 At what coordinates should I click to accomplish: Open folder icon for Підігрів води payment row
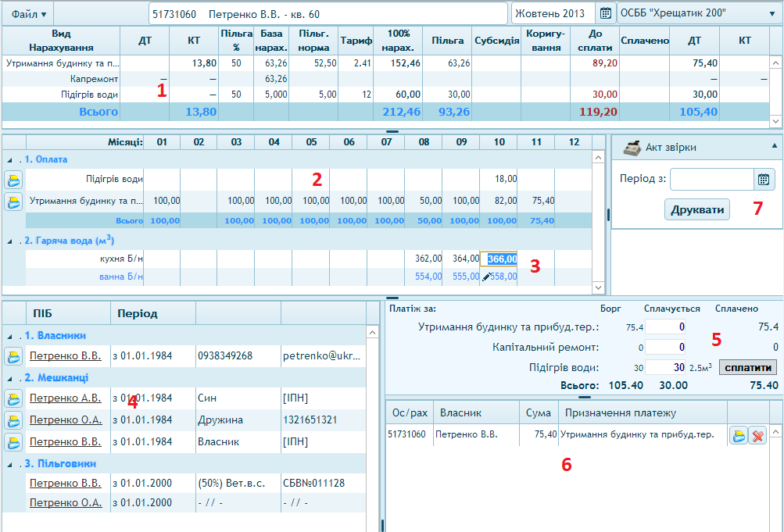(13, 180)
